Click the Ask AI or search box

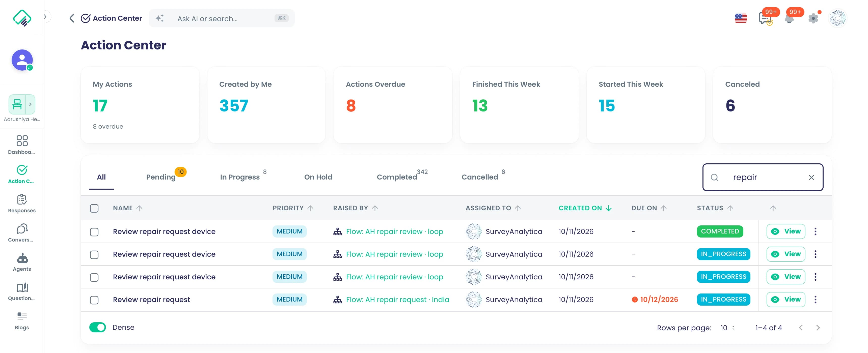pyautogui.click(x=221, y=18)
